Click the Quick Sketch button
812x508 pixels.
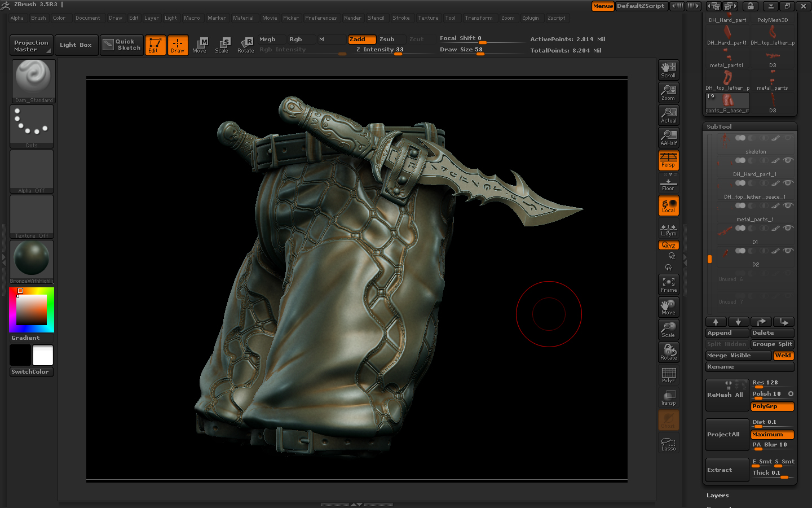[x=122, y=45]
